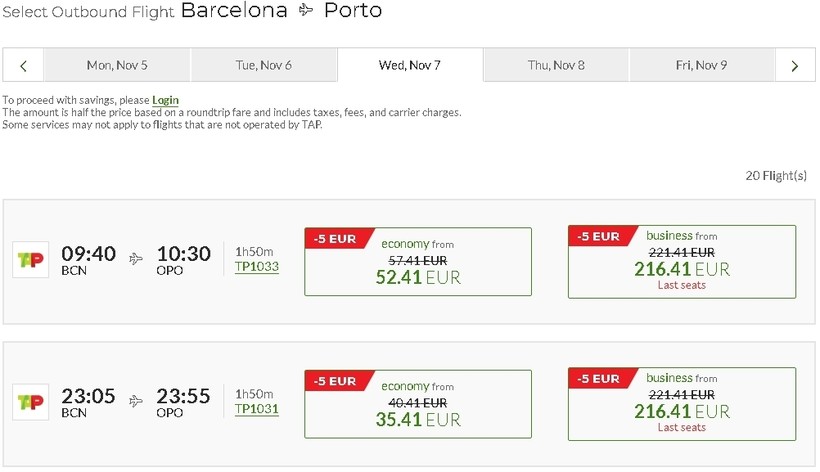Image resolution: width=820 pixels, height=472 pixels.
Task: Choose the 52.41 EUR economy fare
Action: [418, 277]
